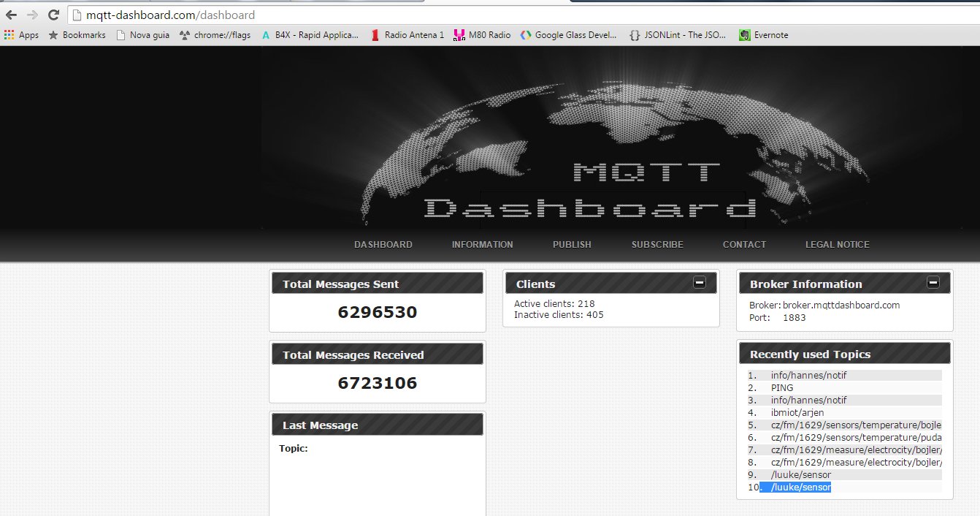Click the browser forward arrow
This screenshot has width=980, height=516.
pos(32,15)
